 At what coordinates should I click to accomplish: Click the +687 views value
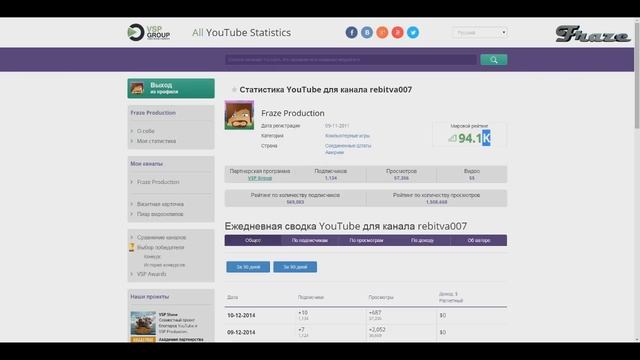tap(375, 313)
